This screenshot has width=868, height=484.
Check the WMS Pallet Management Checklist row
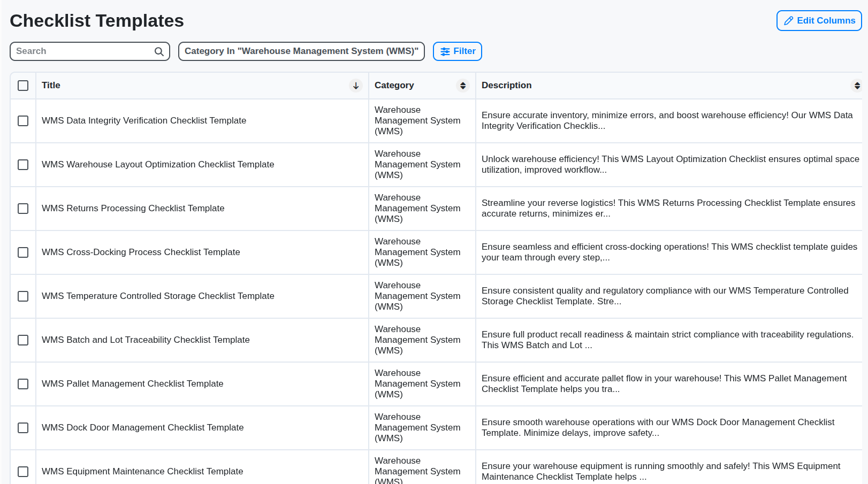[23, 384]
